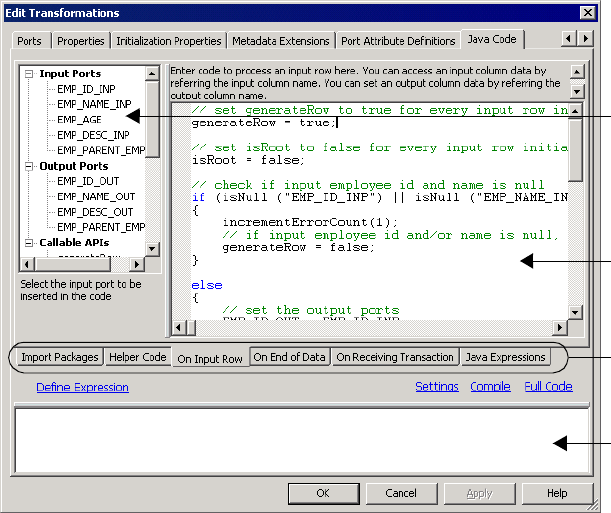Image resolution: width=611 pixels, height=513 pixels.
Task: Click description text scroll down arrow
Action: 577,92
